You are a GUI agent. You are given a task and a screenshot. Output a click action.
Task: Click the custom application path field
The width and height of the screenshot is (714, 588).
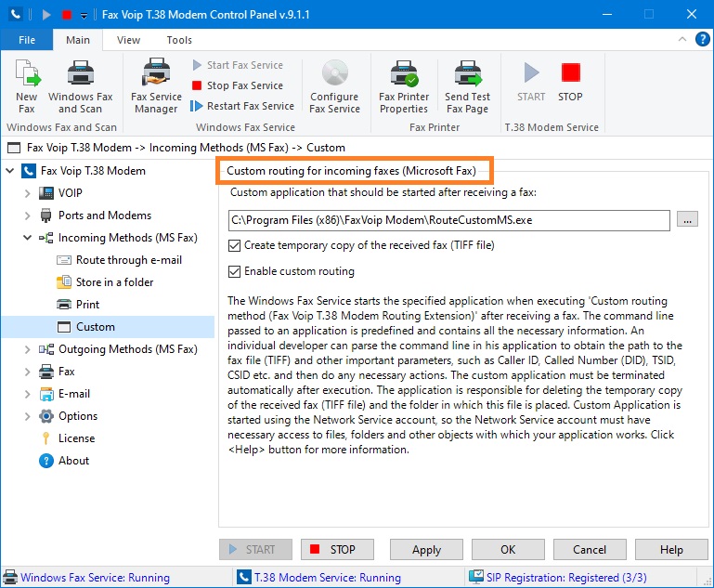[x=449, y=220]
